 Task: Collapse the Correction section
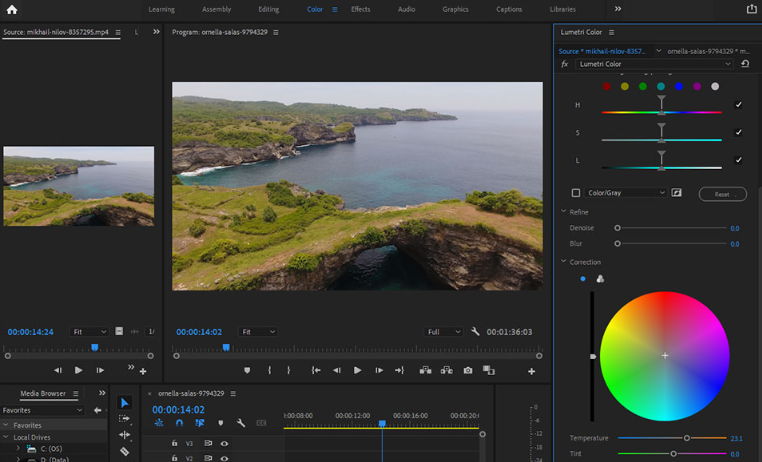564,262
